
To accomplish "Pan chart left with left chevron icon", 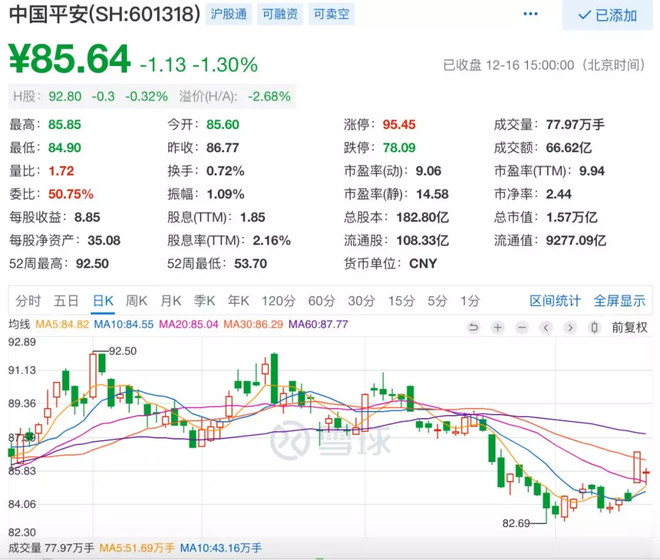I will pos(546,327).
